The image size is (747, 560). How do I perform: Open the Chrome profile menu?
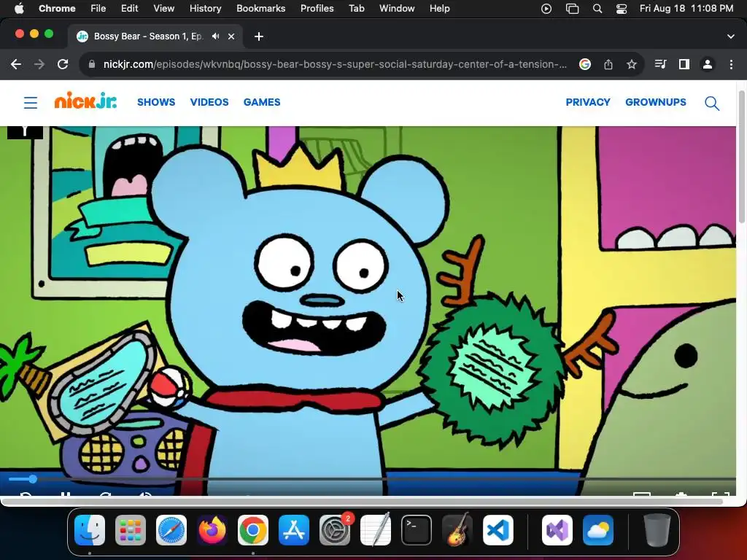(708, 64)
